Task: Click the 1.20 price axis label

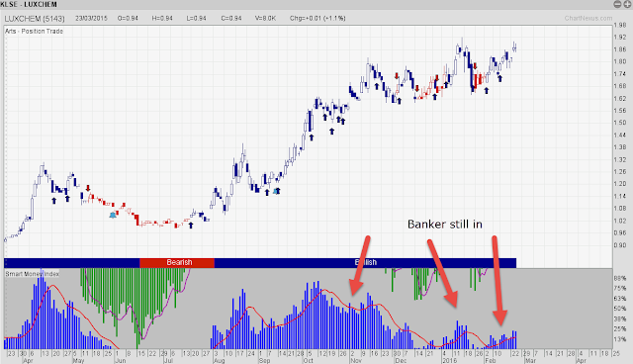Action: click(x=620, y=184)
